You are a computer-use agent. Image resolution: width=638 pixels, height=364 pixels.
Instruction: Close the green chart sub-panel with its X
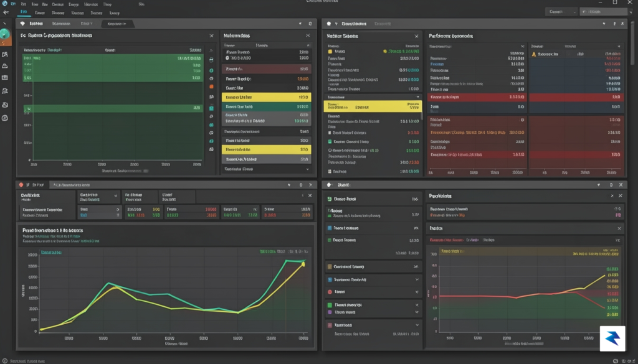tap(212, 35)
